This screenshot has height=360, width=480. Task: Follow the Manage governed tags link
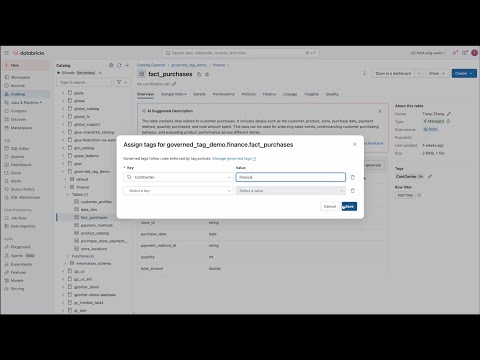tap(234, 159)
